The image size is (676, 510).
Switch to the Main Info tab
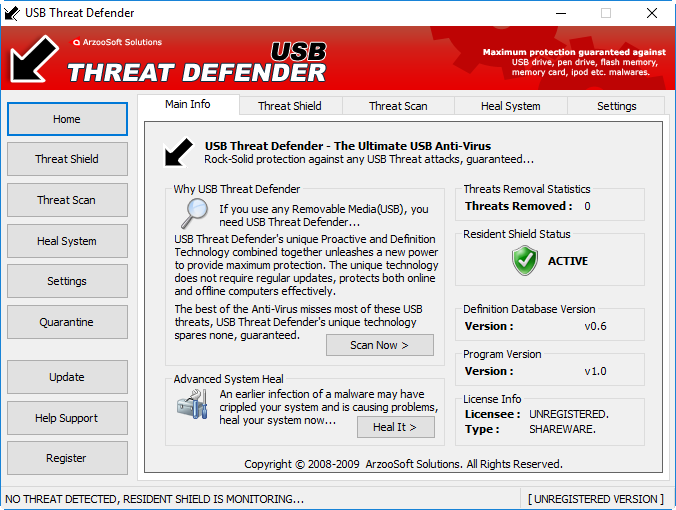[188, 104]
